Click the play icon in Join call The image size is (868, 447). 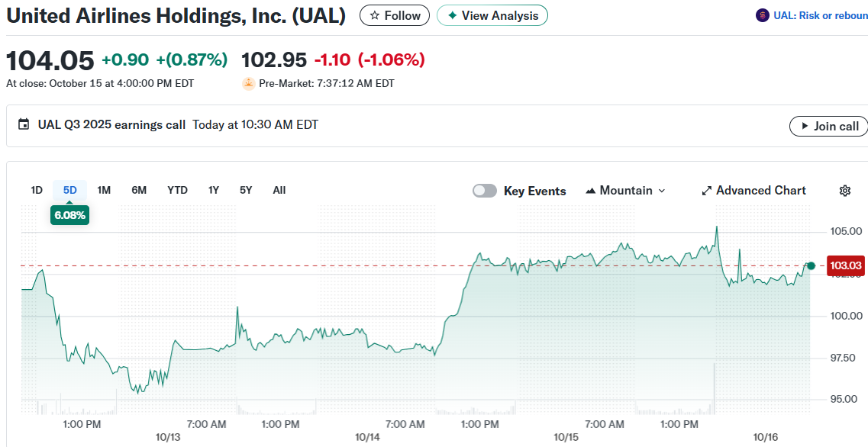click(x=804, y=126)
